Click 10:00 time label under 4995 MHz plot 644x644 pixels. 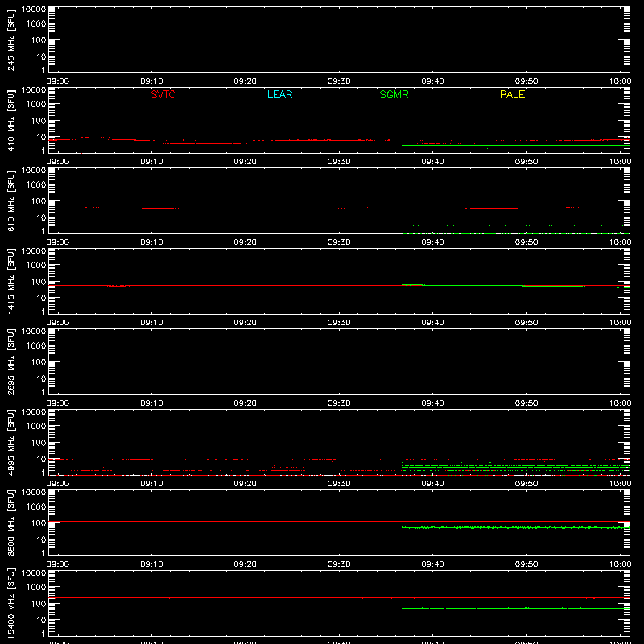point(620,484)
